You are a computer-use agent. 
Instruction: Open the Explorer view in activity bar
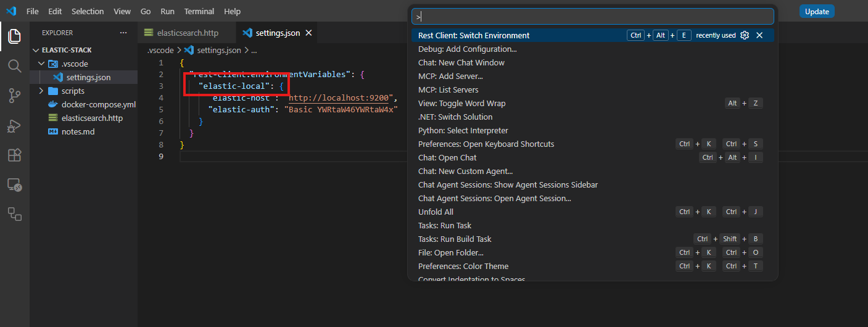(x=14, y=36)
